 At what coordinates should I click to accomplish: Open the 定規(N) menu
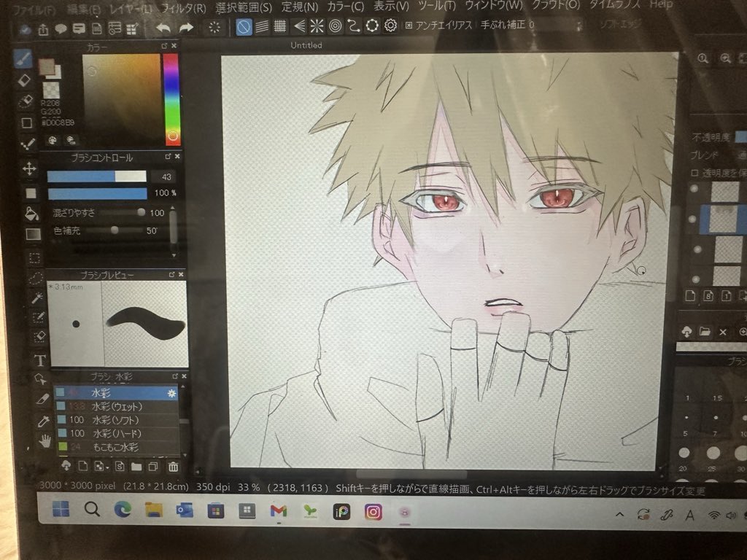click(x=299, y=7)
